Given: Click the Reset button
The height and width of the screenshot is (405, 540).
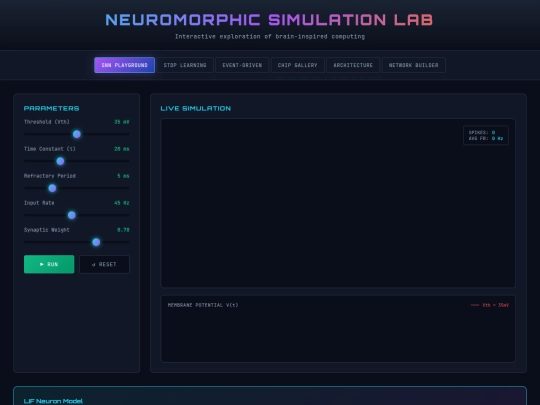Looking at the screenshot, I should pyautogui.click(x=104, y=264).
